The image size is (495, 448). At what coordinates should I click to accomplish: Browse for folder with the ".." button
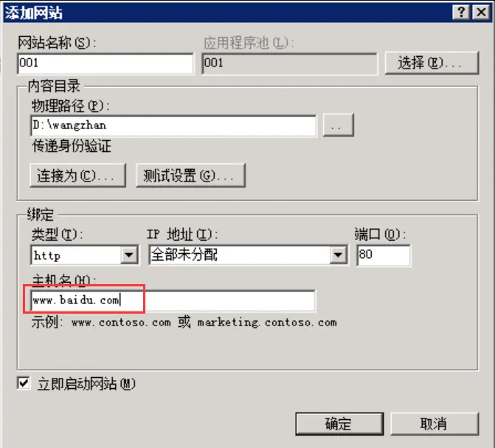pos(339,125)
